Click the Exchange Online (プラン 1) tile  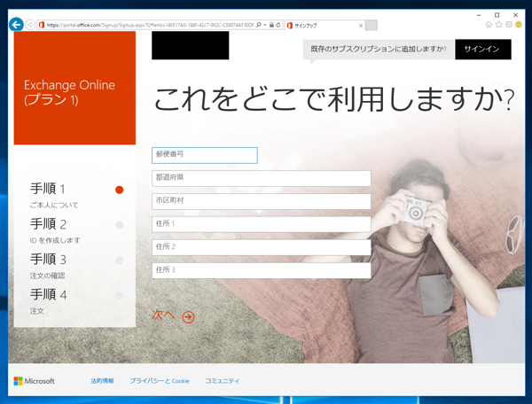[74, 88]
